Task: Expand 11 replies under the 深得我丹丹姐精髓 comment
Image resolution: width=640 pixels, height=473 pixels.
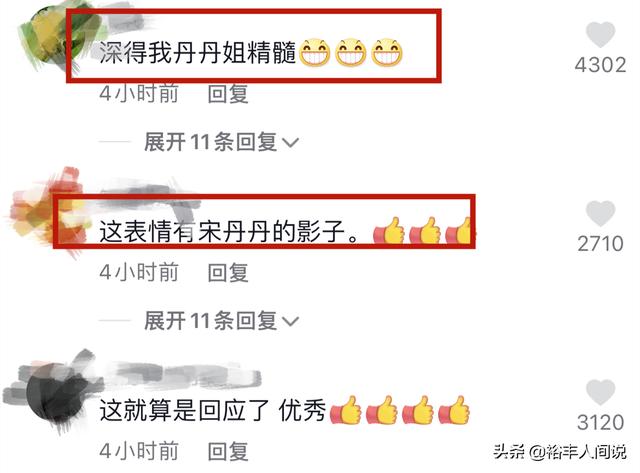Action: coord(221,142)
